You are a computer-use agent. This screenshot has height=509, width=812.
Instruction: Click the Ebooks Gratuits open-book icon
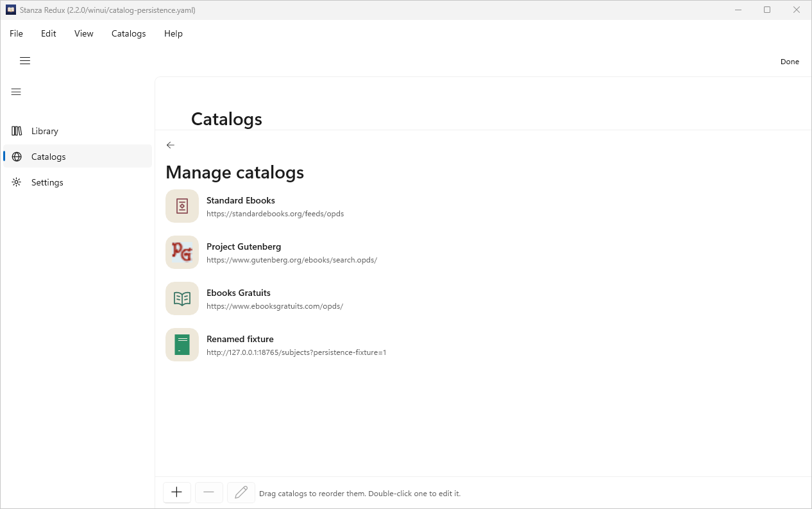[182, 298]
